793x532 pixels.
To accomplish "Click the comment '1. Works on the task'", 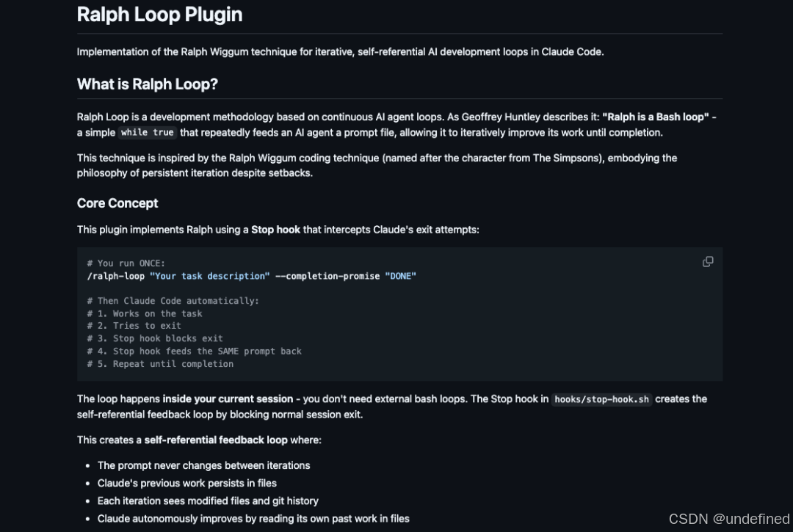I will click(x=145, y=313).
